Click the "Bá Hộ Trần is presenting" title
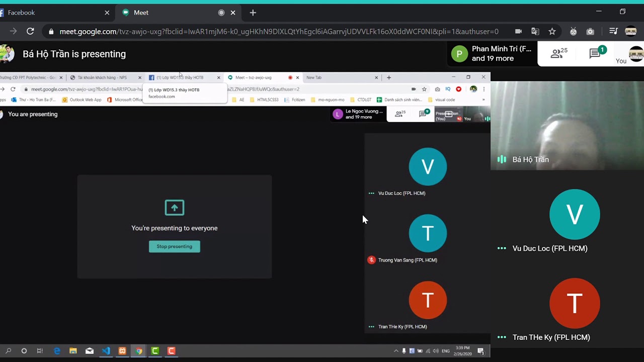 point(74,54)
